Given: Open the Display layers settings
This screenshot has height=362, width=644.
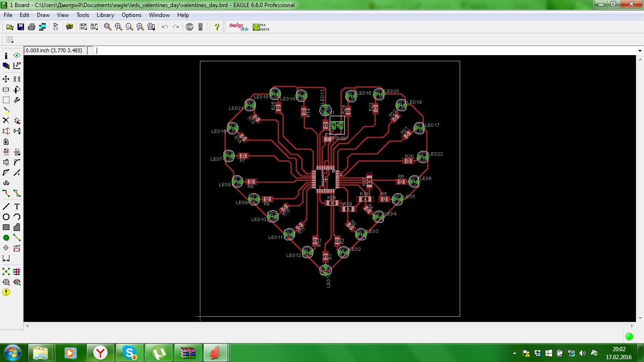Looking at the screenshot, I should point(6,66).
